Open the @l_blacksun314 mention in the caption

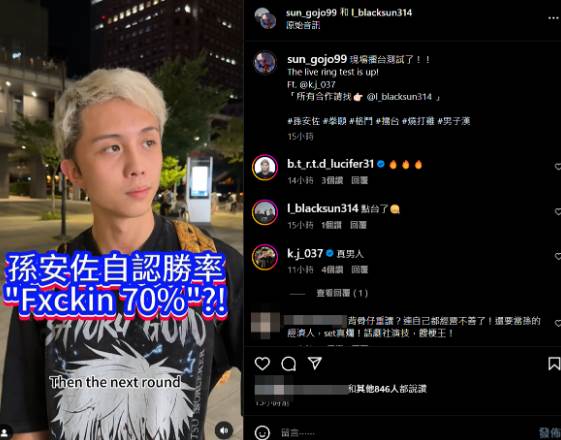pos(399,97)
